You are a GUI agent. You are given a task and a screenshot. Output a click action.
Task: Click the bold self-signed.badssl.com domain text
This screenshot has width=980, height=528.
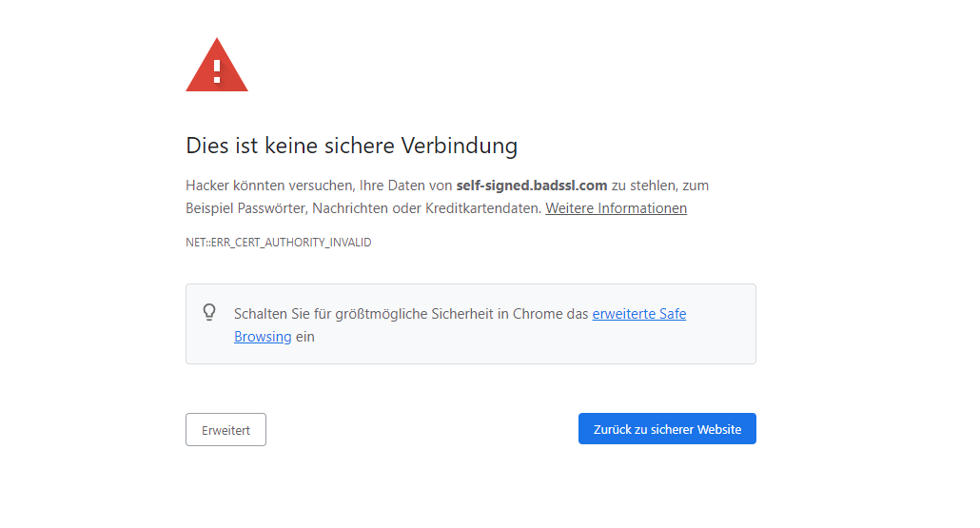[531, 186]
